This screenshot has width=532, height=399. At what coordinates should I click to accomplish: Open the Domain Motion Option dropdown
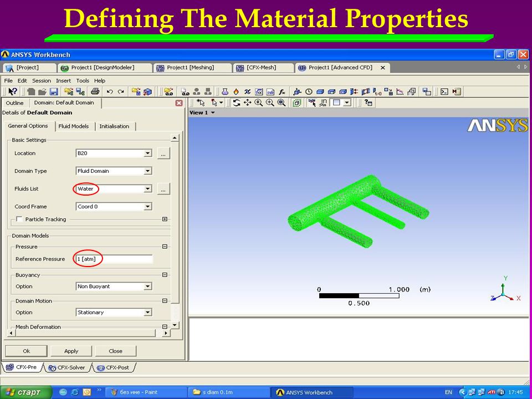point(147,312)
